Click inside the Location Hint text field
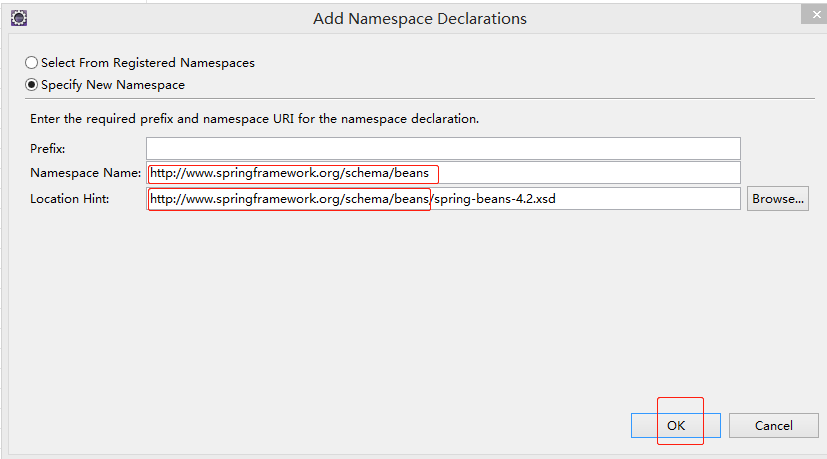This screenshot has width=827, height=459. 444,199
